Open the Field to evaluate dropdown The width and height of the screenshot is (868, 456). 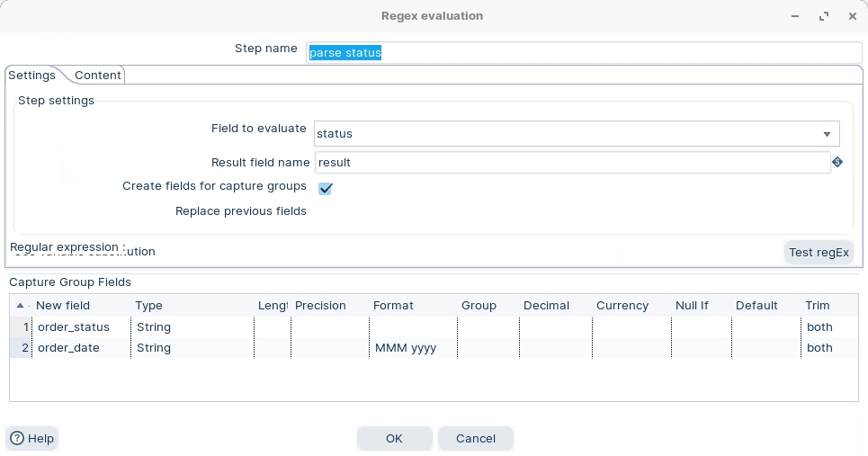click(826, 134)
